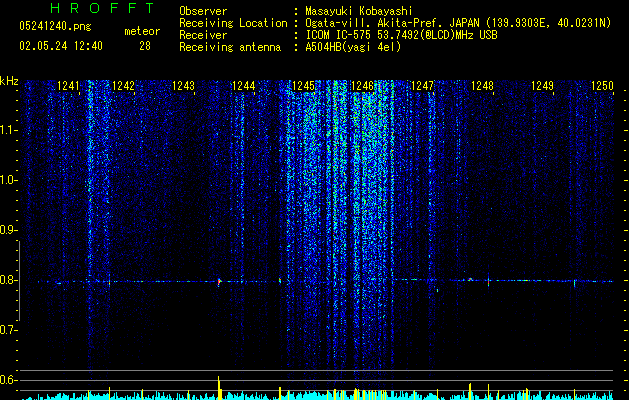The width and height of the screenshot is (629, 400).
Task: Click the 1241 time marker
Action: click(x=69, y=86)
